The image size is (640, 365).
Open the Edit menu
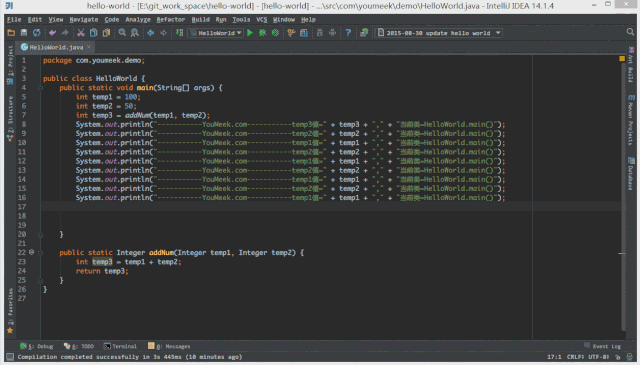point(35,20)
